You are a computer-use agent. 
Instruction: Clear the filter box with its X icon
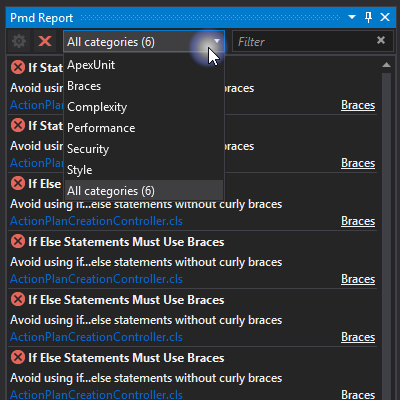(x=381, y=40)
